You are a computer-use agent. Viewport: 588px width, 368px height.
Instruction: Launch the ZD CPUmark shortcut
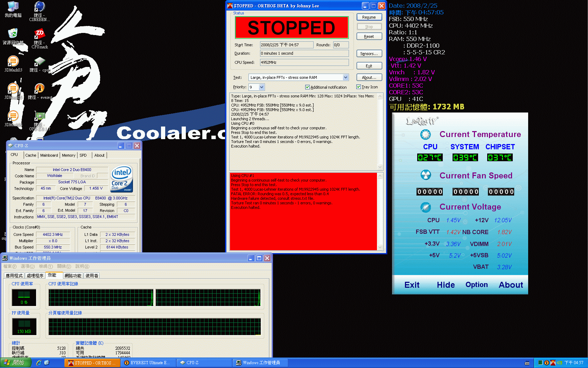40,39
